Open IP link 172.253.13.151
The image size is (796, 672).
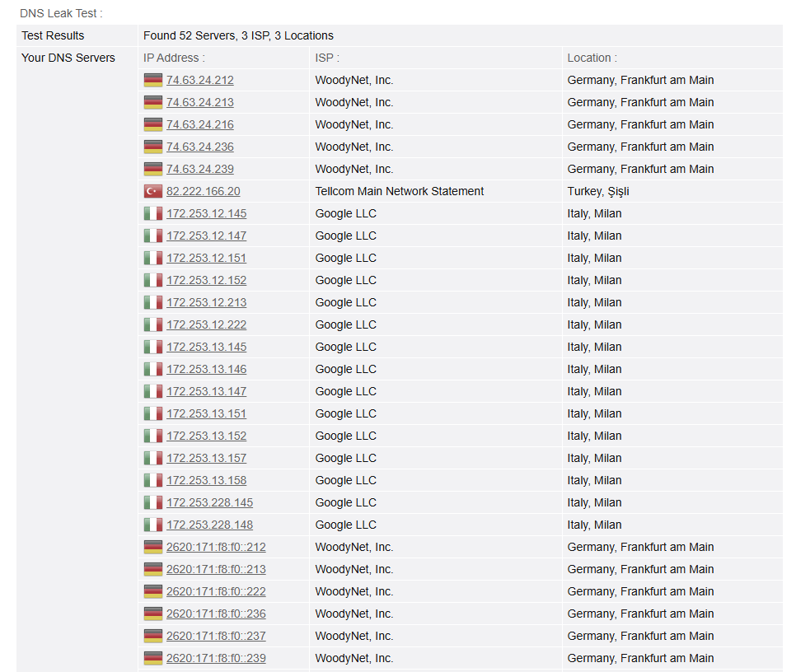[x=207, y=414]
